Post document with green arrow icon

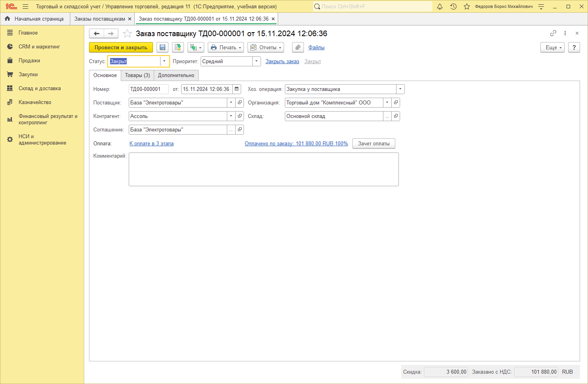(x=178, y=47)
